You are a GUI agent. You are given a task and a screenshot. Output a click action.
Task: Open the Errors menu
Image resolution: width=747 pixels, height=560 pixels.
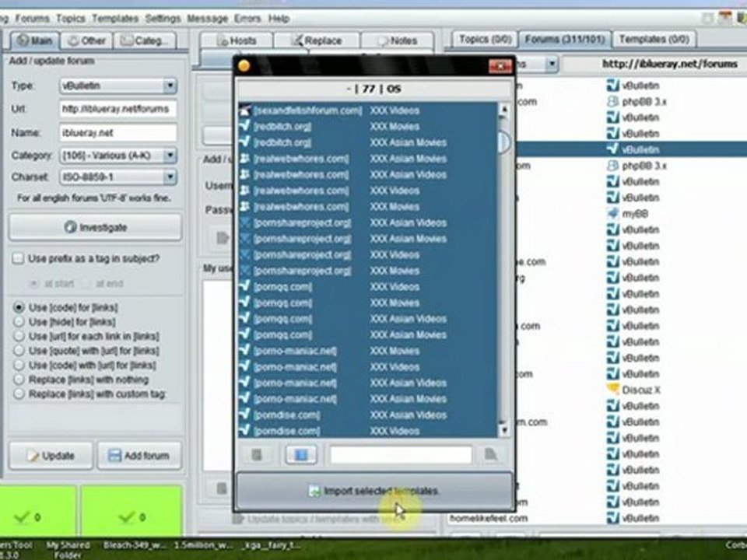click(247, 19)
